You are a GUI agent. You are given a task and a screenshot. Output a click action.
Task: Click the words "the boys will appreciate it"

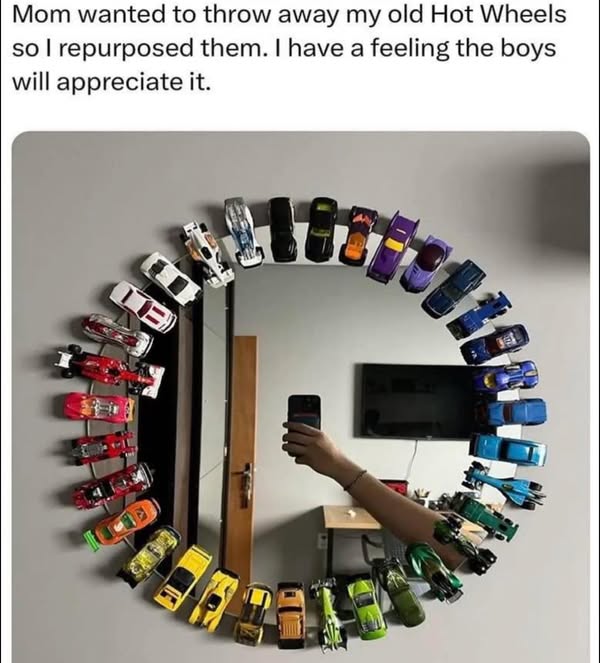[283, 65]
